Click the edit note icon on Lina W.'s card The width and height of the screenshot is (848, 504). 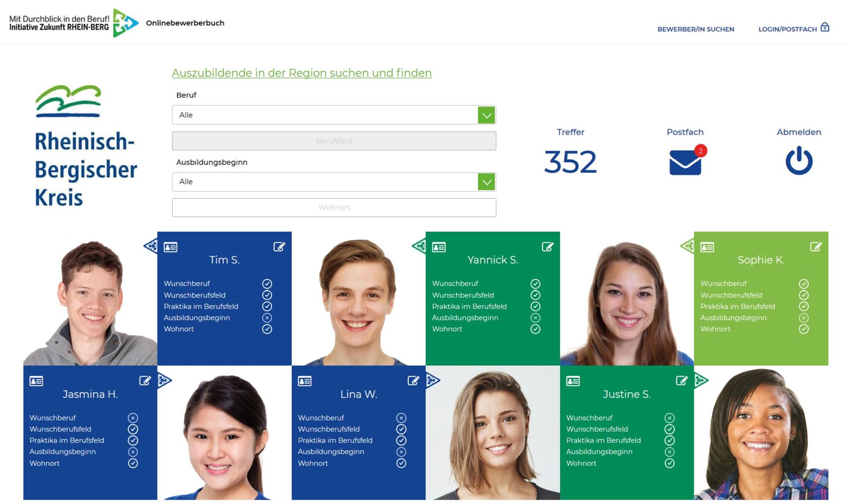tap(413, 380)
